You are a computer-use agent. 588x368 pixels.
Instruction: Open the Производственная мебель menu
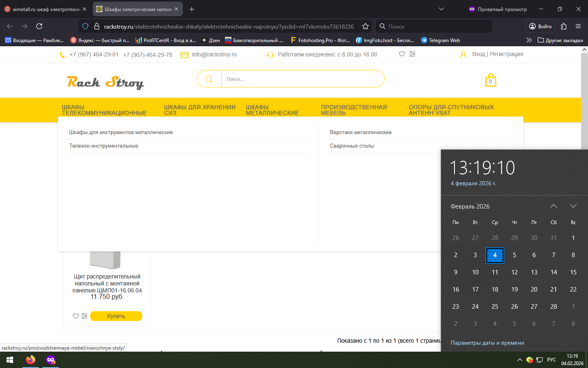tap(354, 110)
